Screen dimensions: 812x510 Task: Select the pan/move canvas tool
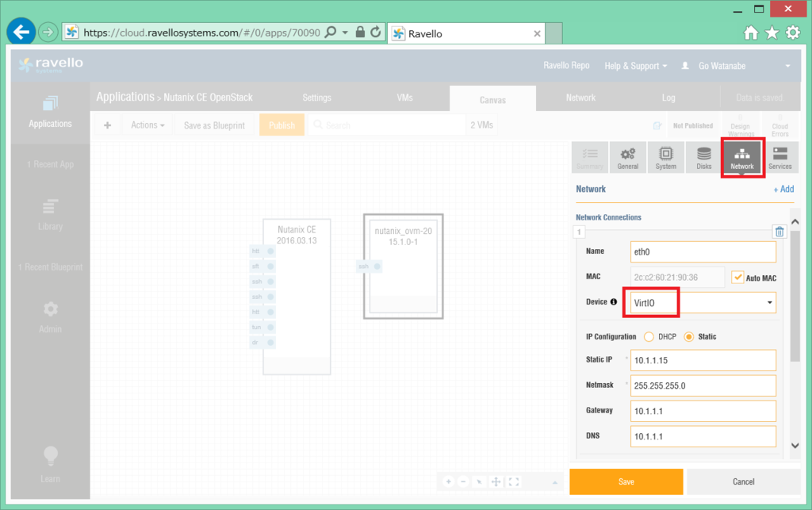tap(496, 482)
